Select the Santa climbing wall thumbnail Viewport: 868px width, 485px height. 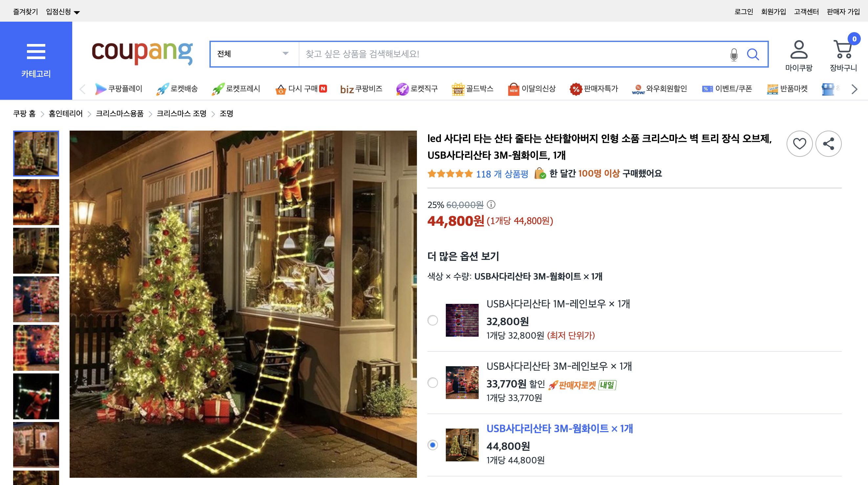[x=36, y=397]
